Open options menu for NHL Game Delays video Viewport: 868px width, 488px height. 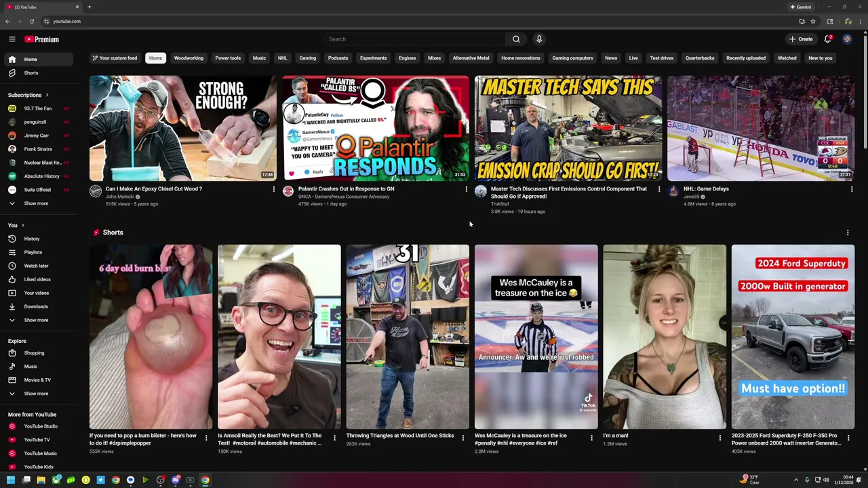(852, 189)
